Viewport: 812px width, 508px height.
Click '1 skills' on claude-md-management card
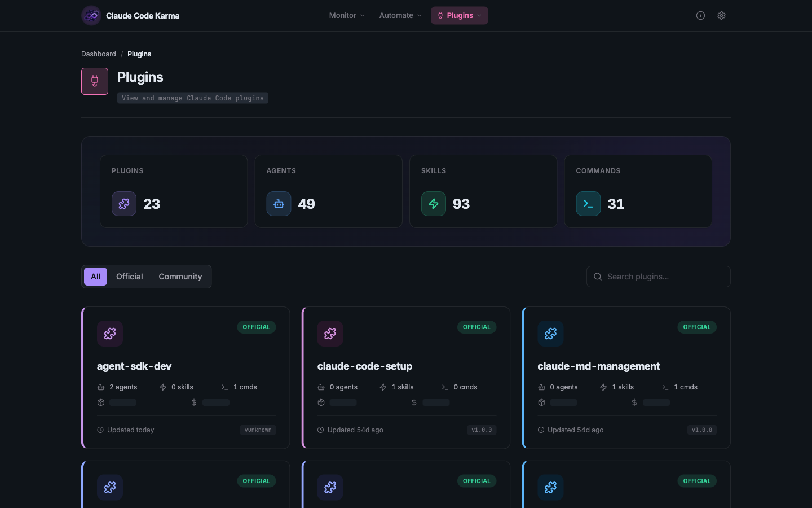(623, 387)
